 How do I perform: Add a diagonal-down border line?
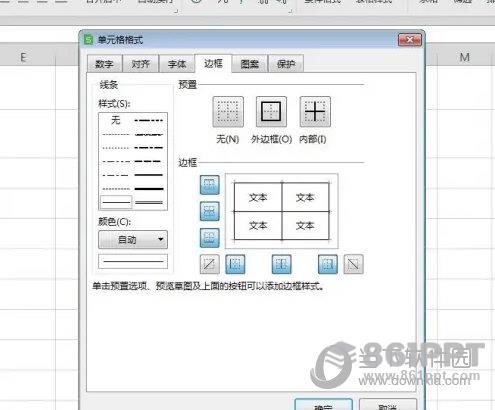click(353, 264)
